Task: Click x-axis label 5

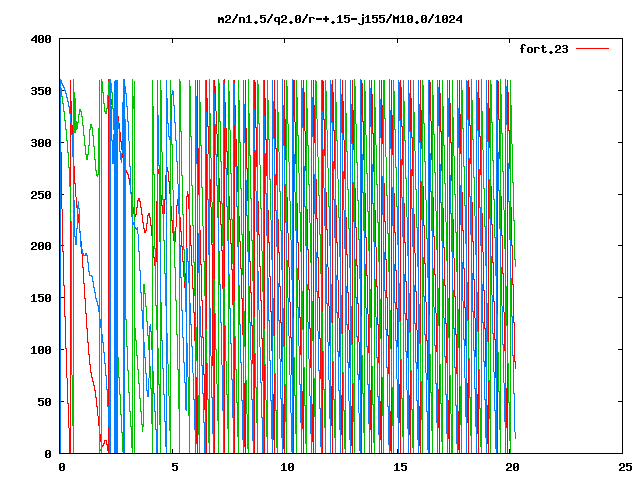Action: (175, 467)
